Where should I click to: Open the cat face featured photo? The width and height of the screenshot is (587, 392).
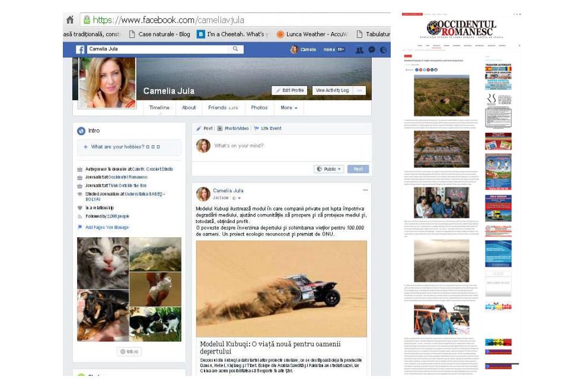103,263
